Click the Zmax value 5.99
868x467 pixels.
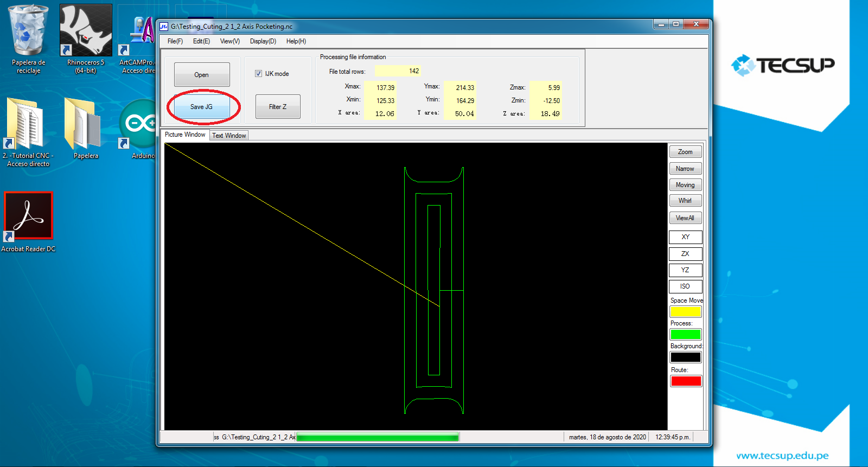click(545, 88)
